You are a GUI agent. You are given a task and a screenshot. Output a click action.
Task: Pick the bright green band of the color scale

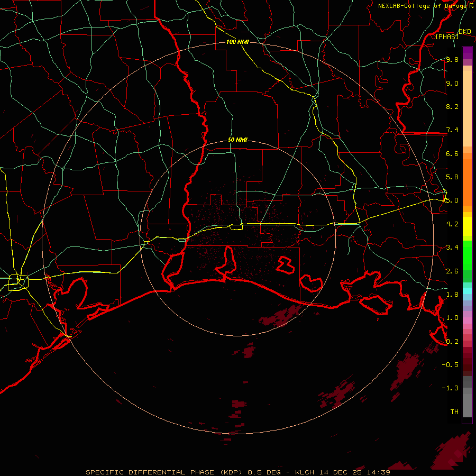(x=467, y=255)
